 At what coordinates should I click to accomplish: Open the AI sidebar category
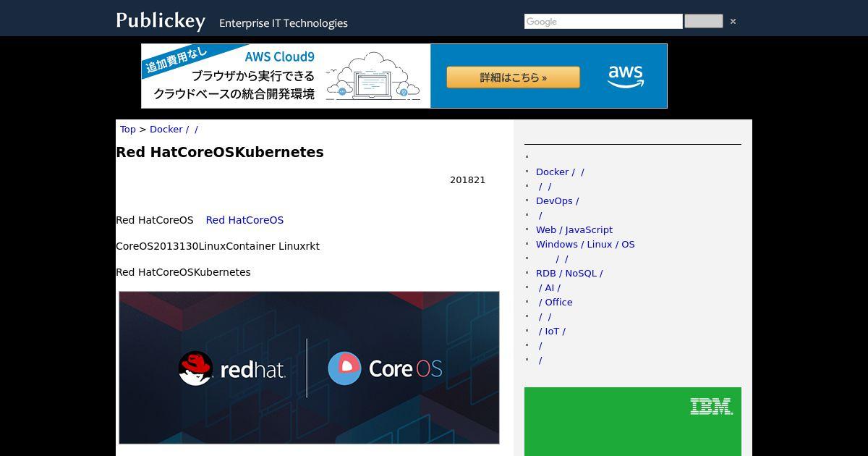[550, 287]
